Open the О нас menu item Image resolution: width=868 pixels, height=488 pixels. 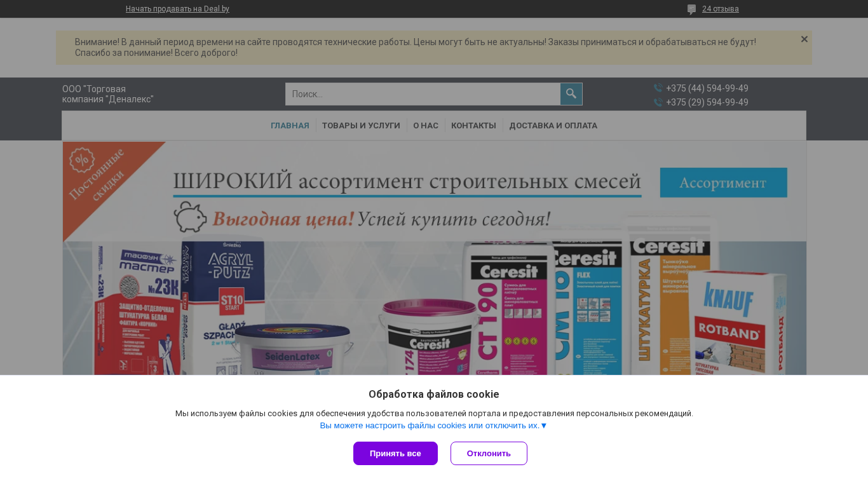coord(426,126)
